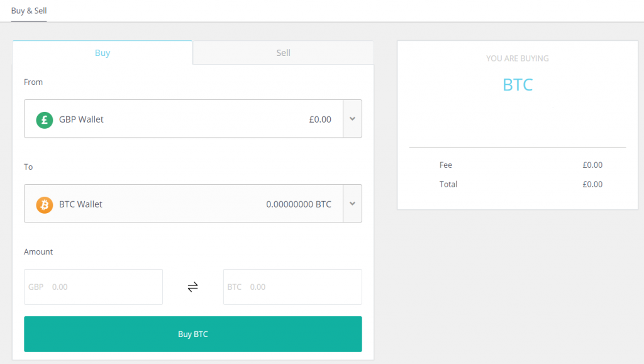Screen dimensions: 644x364
Task: Click the BTC Wallet label
Action: click(x=80, y=204)
